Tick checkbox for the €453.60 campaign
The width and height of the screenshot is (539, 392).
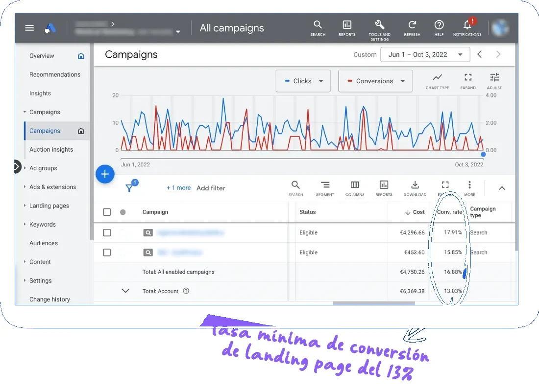coord(107,253)
